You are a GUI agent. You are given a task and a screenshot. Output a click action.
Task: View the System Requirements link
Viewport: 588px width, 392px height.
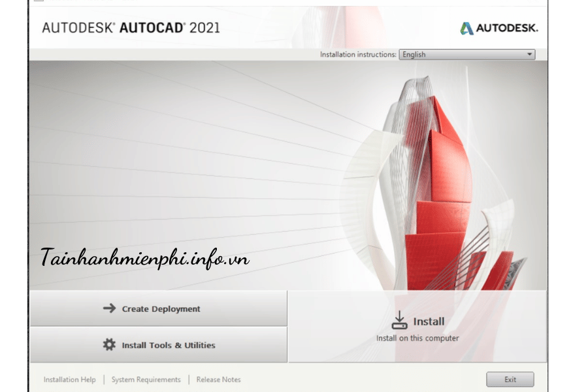(146, 380)
